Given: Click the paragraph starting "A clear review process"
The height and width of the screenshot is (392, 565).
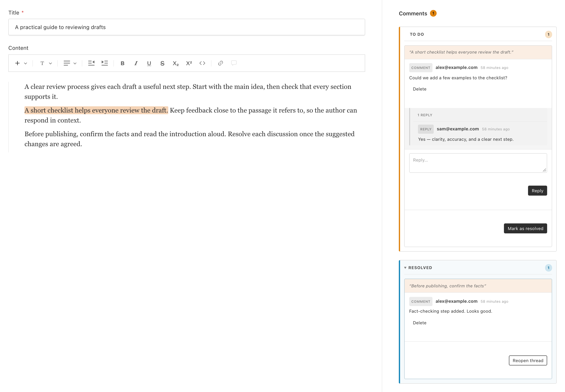Looking at the screenshot, I should (188, 92).
